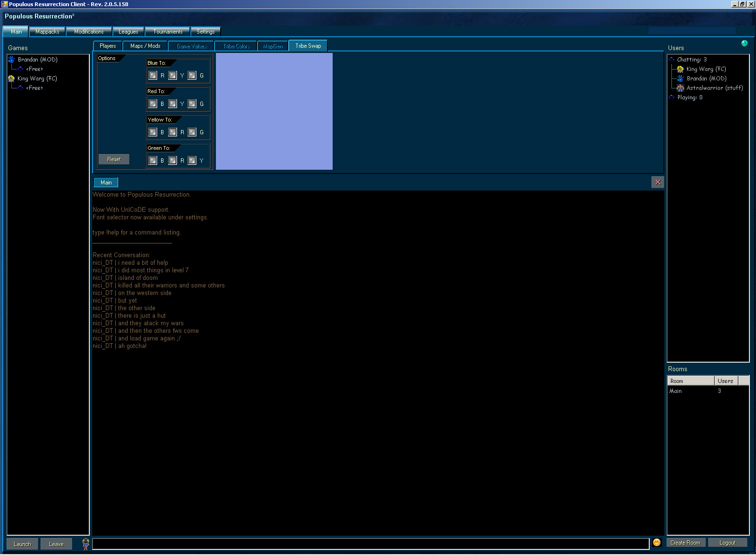Viewport: 756px width, 556px height.
Task: Select the Tribe Swap tab
Action: (x=308, y=46)
